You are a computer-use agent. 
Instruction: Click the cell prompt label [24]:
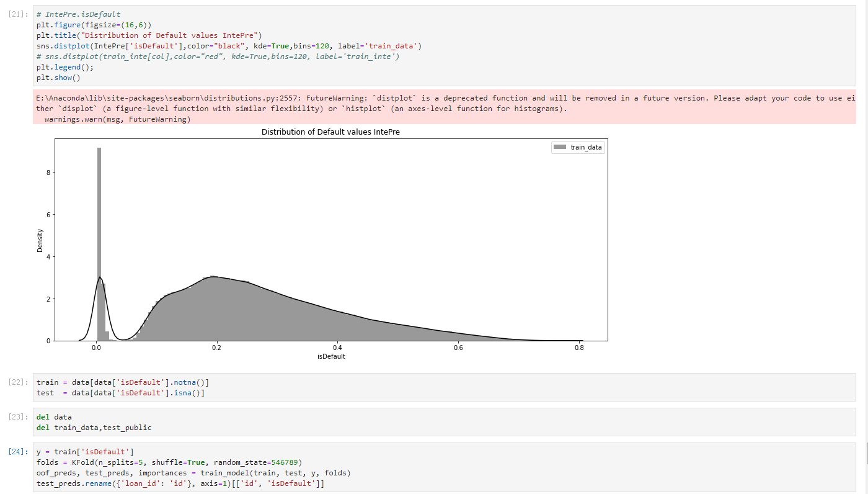pyautogui.click(x=19, y=451)
